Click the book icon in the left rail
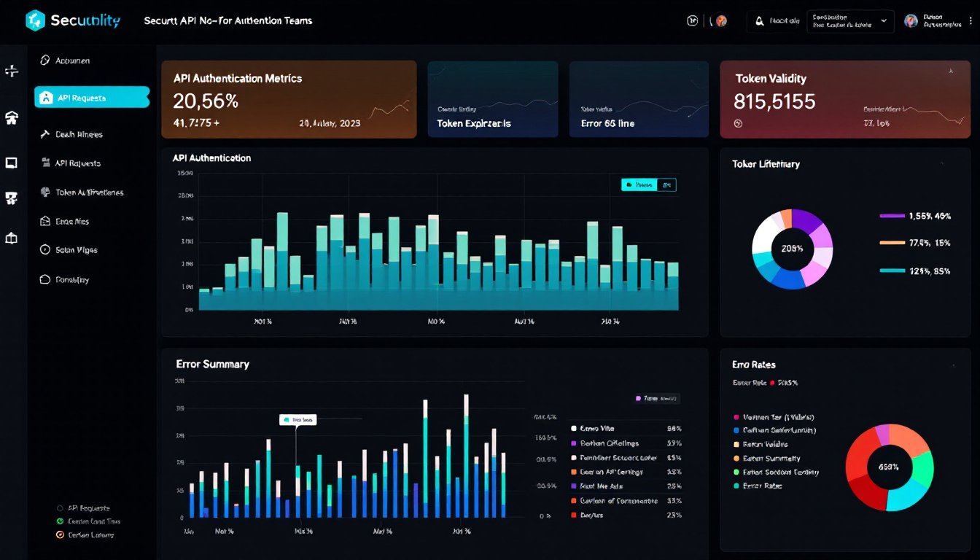Screen dimensions: 980x560 click(12, 238)
